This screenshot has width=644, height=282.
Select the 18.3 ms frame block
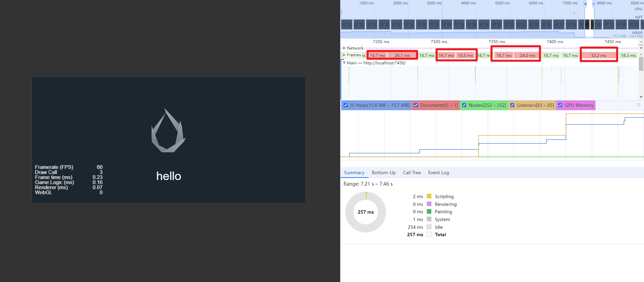[628, 55]
